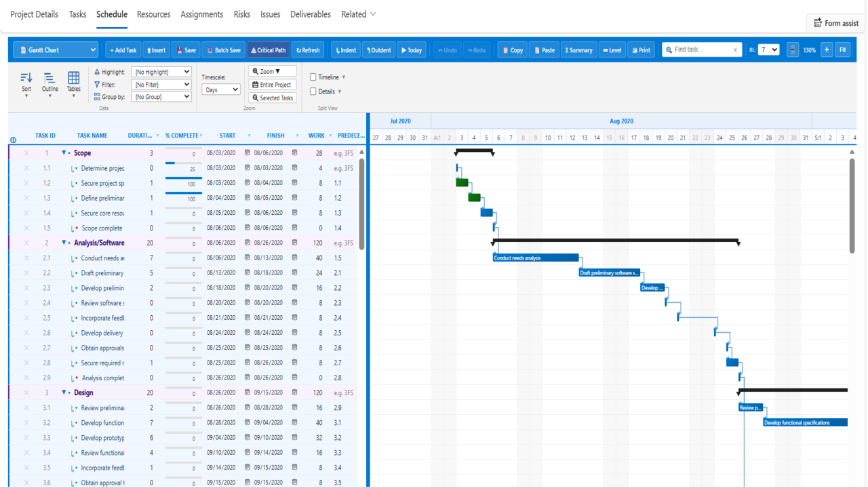Open the Group by dropdown
Screen dimensions: 868x488
pyautogui.click(x=161, y=97)
